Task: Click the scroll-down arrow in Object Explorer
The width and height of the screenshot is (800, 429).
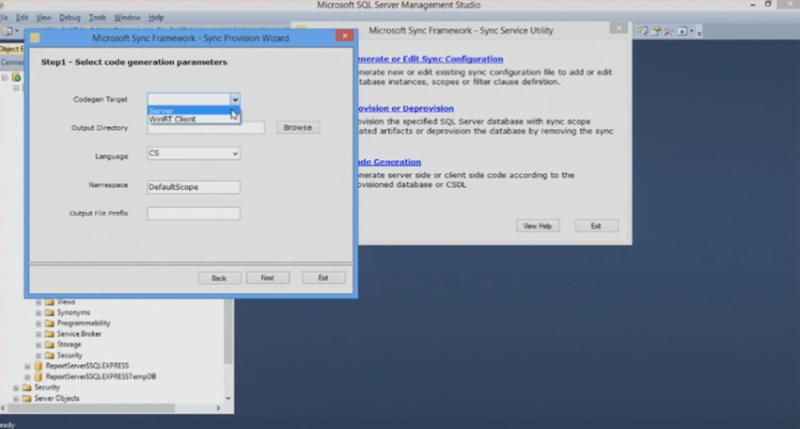Action: (x=229, y=398)
